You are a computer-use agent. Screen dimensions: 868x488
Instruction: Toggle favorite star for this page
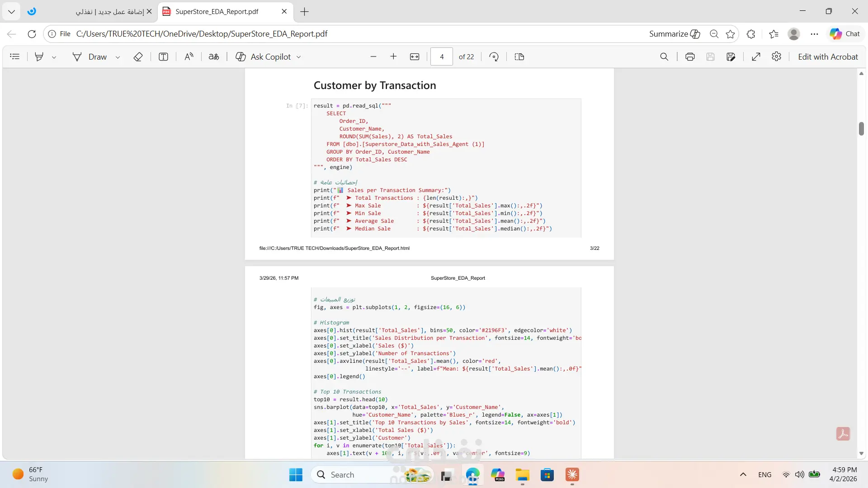click(x=730, y=34)
